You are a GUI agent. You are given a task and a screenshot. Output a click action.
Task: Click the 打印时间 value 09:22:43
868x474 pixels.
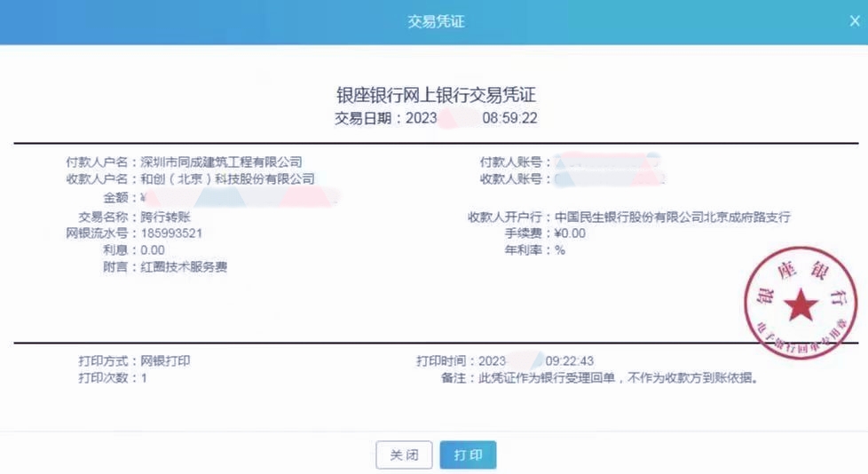(569, 361)
